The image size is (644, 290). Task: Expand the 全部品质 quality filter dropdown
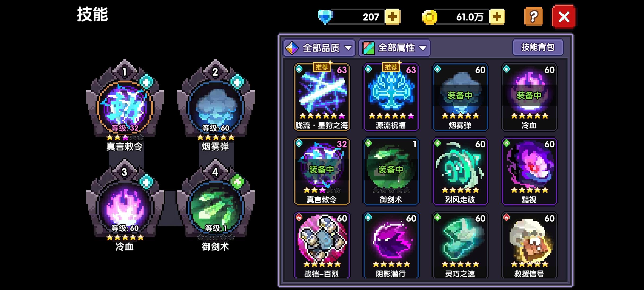[319, 48]
